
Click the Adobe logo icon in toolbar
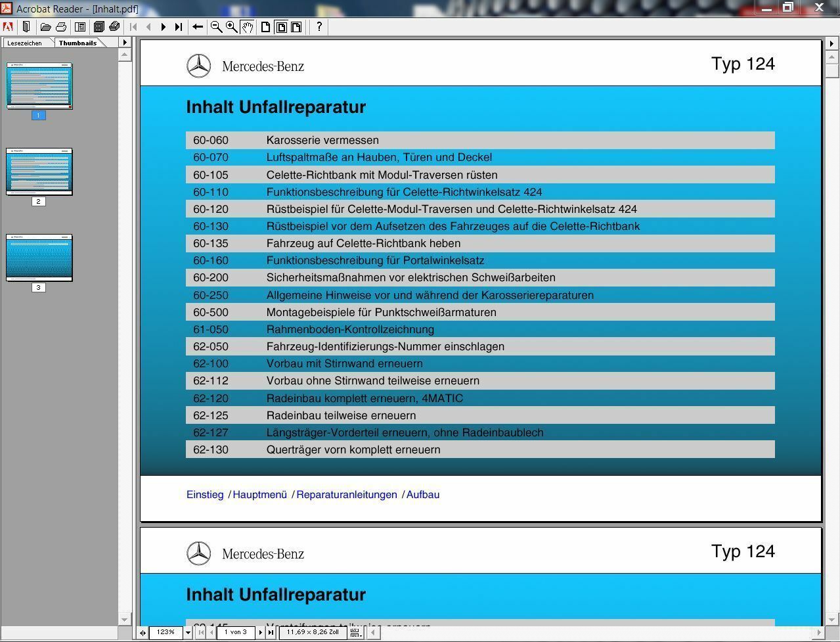pyautogui.click(x=8, y=27)
